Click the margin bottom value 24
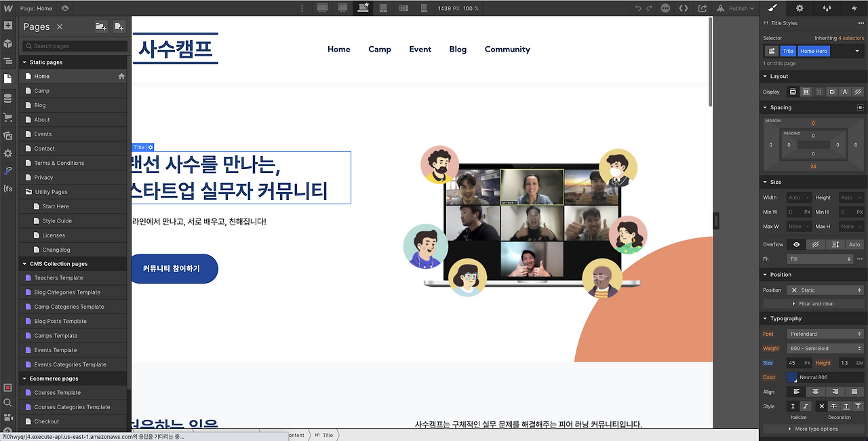 [x=813, y=166]
